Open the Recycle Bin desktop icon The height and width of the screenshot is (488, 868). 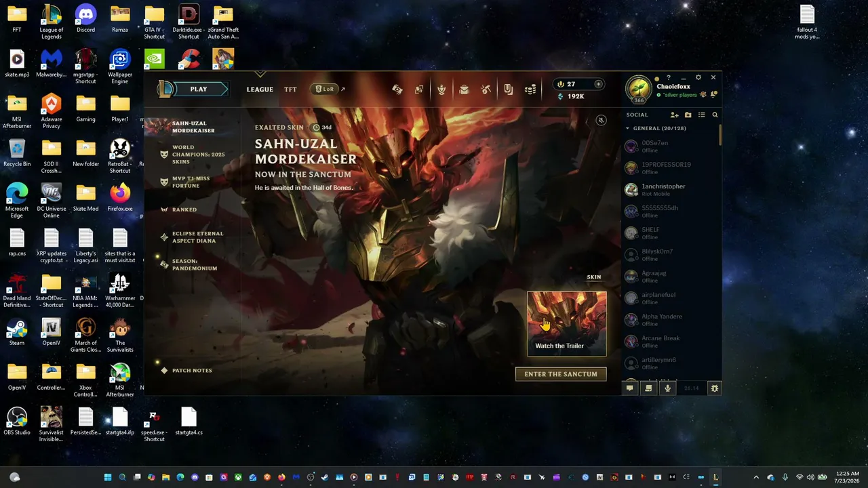(x=17, y=153)
